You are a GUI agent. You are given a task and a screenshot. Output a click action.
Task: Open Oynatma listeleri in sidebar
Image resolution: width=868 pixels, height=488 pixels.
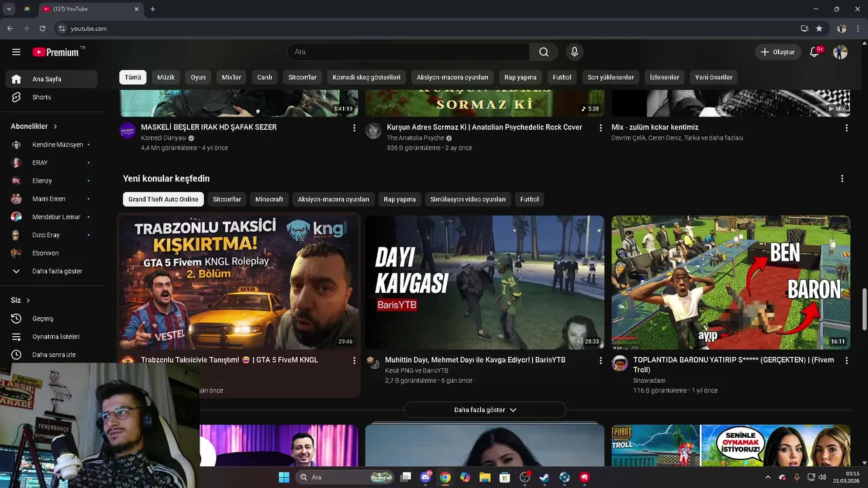click(52, 337)
